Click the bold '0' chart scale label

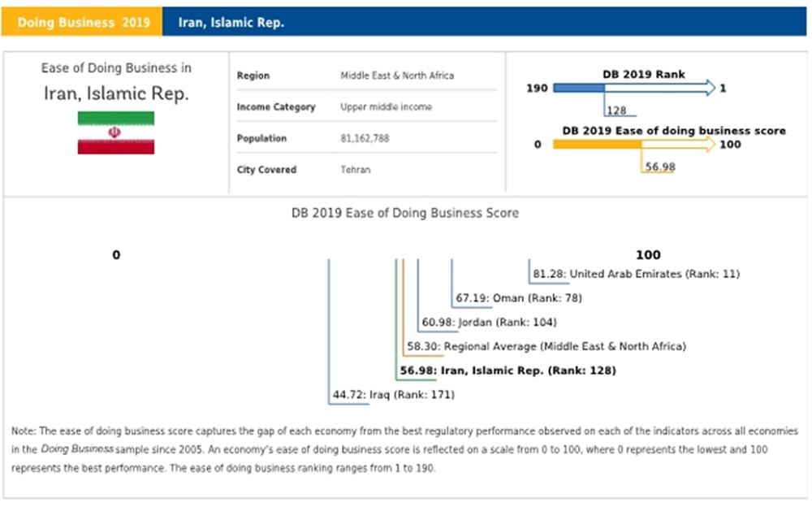click(116, 255)
